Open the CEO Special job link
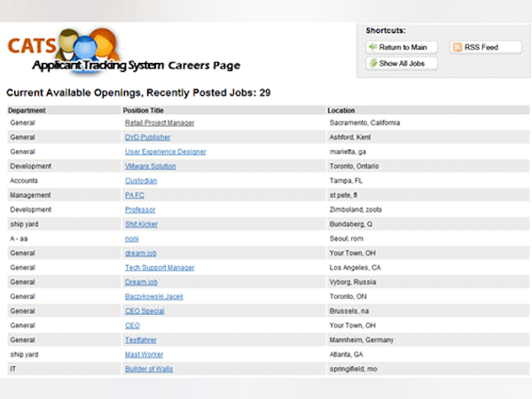532x399 pixels. coord(145,311)
